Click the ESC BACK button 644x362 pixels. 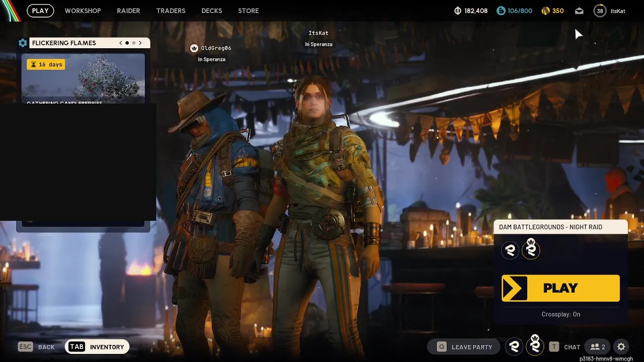tap(36, 347)
